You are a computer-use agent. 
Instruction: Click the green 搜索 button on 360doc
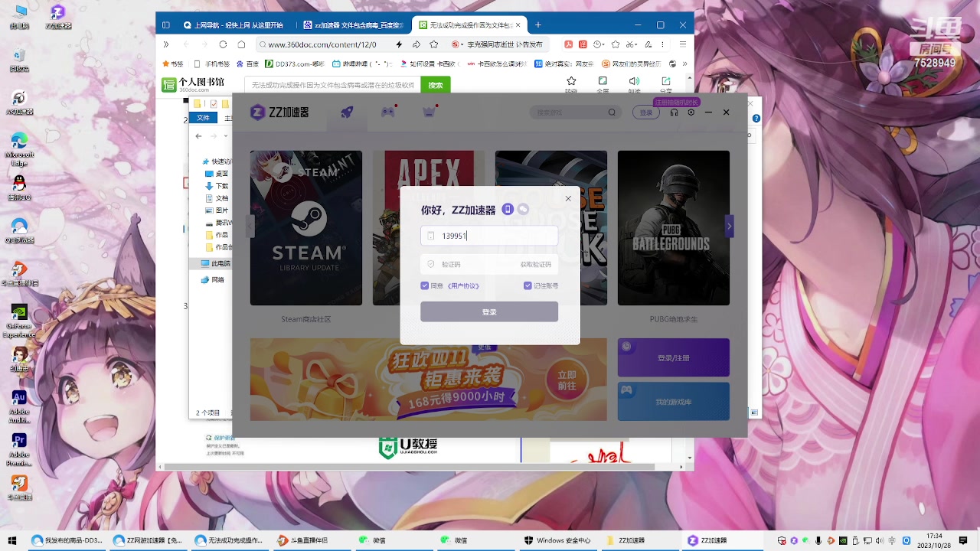[436, 85]
